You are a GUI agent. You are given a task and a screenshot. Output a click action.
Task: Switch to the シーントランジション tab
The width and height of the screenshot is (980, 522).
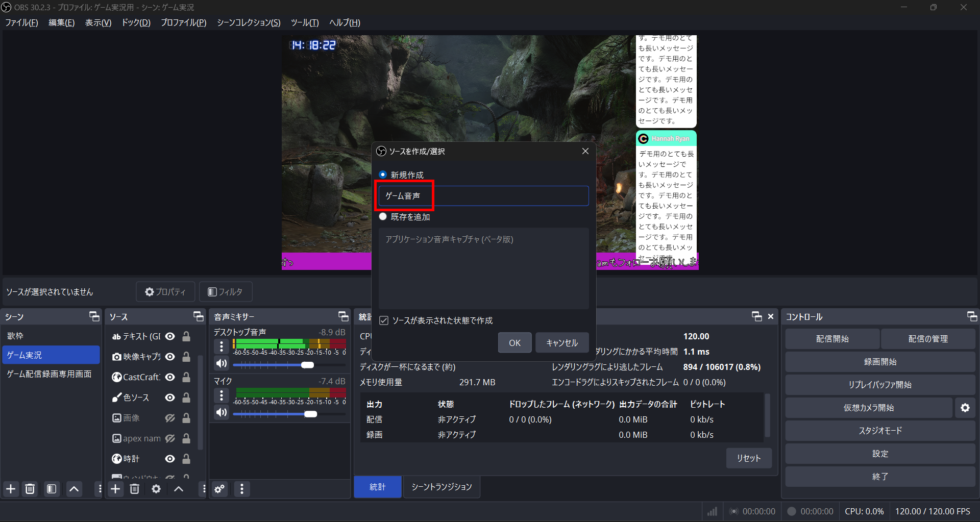pyautogui.click(x=441, y=487)
